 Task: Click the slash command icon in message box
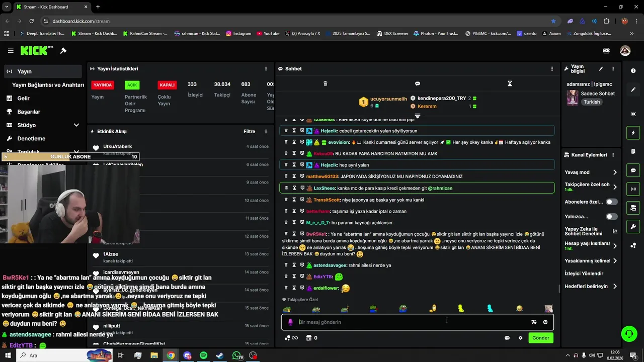click(x=534, y=322)
